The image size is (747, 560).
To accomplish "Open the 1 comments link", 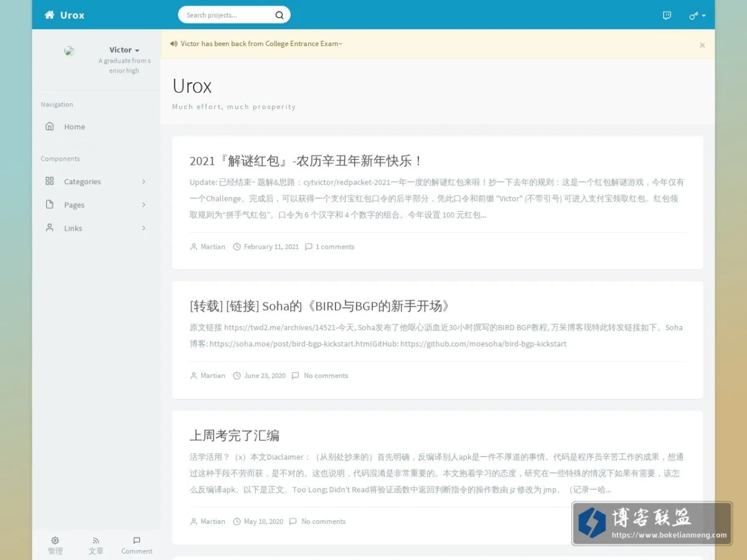I will click(x=335, y=247).
